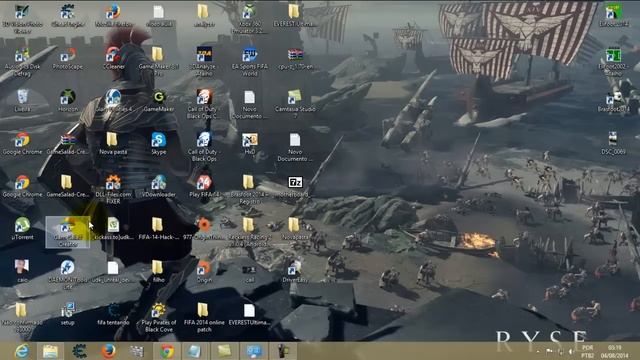Screen dimensions: 640x360
Task: Open the Xbox 360 Emulator shortcut
Action: pyautogui.click(x=249, y=18)
